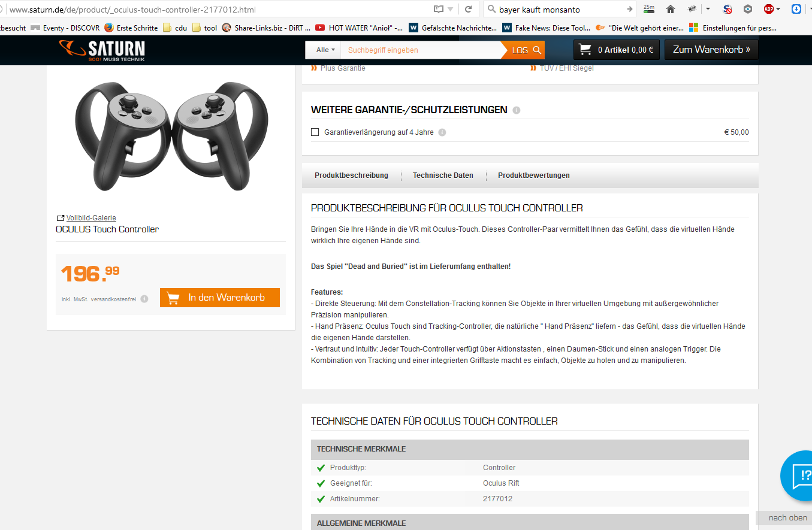Click info icon beside Garantieverlängerung auf 4 Jahre
This screenshot has width=812, height=530.
point(442,132)
